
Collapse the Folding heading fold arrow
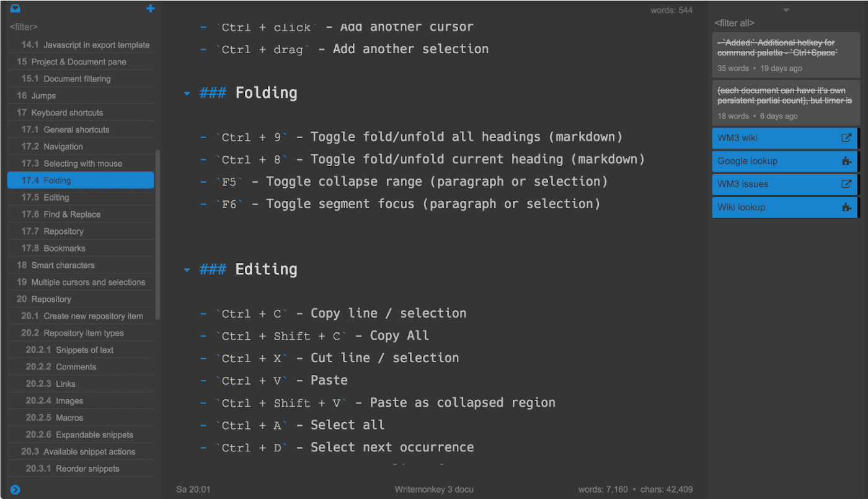click(x=187, y=94)
